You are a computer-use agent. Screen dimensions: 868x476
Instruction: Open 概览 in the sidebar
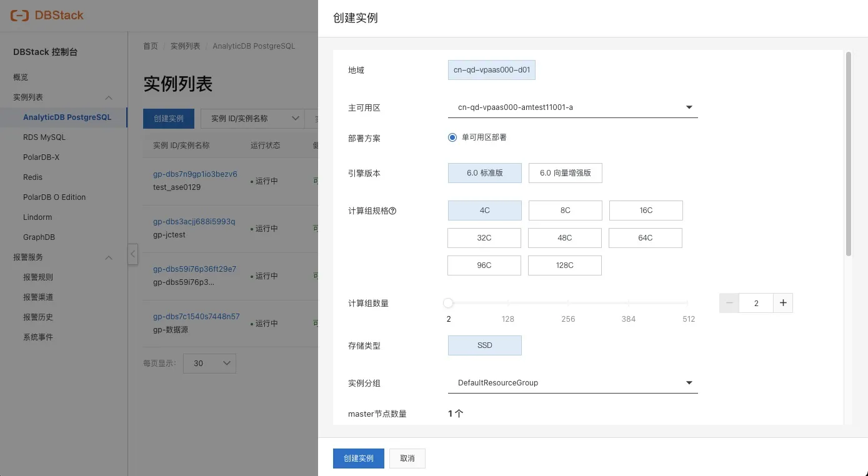click(21, 77)
